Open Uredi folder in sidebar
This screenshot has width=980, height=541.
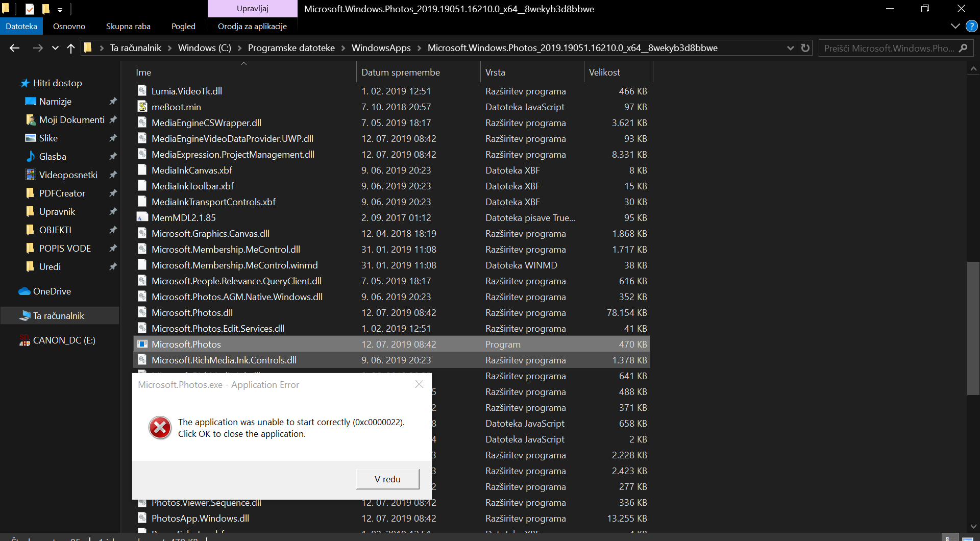click(50, 266)
